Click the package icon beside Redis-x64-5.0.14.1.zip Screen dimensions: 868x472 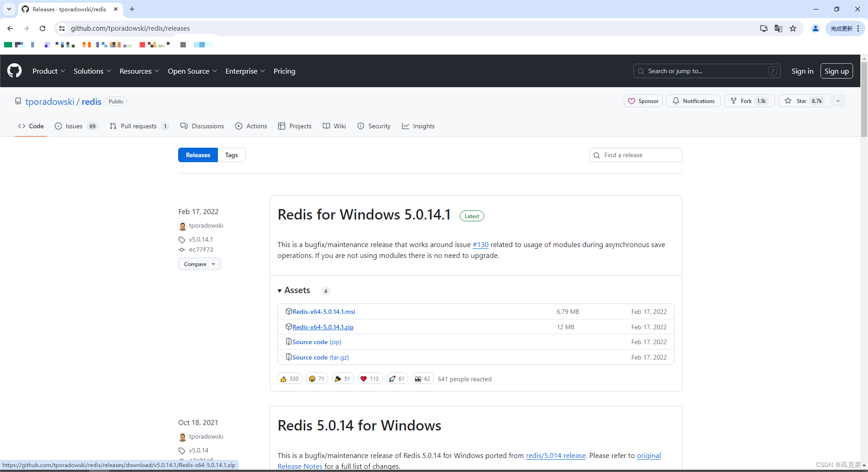pos(288,327)
